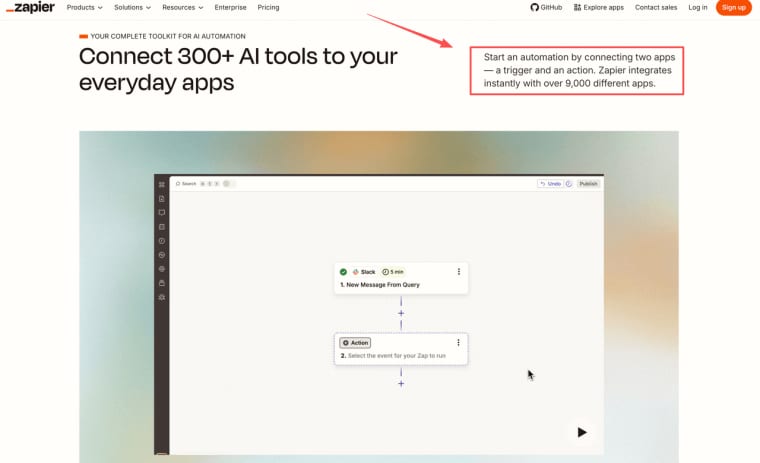Open the GitHub link

(x=546, y=7)
